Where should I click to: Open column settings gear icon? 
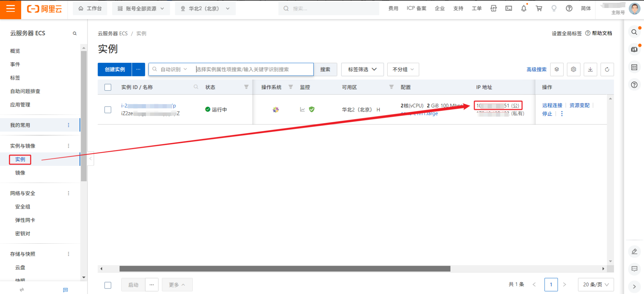click(x=573, y=69)
